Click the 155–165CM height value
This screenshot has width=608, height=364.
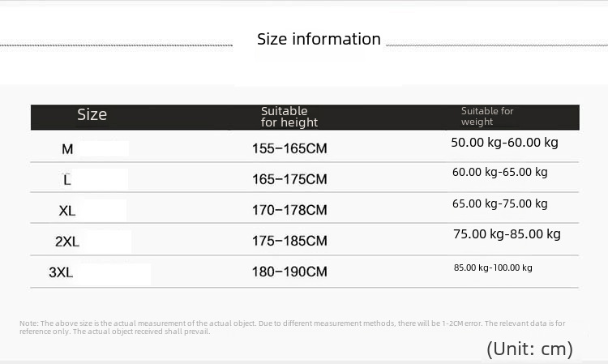coord(289,148)
